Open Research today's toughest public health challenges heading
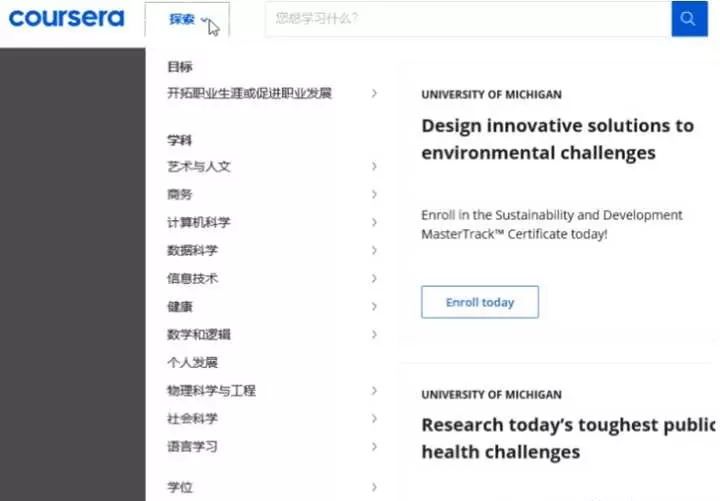 (x=568, y=439)
